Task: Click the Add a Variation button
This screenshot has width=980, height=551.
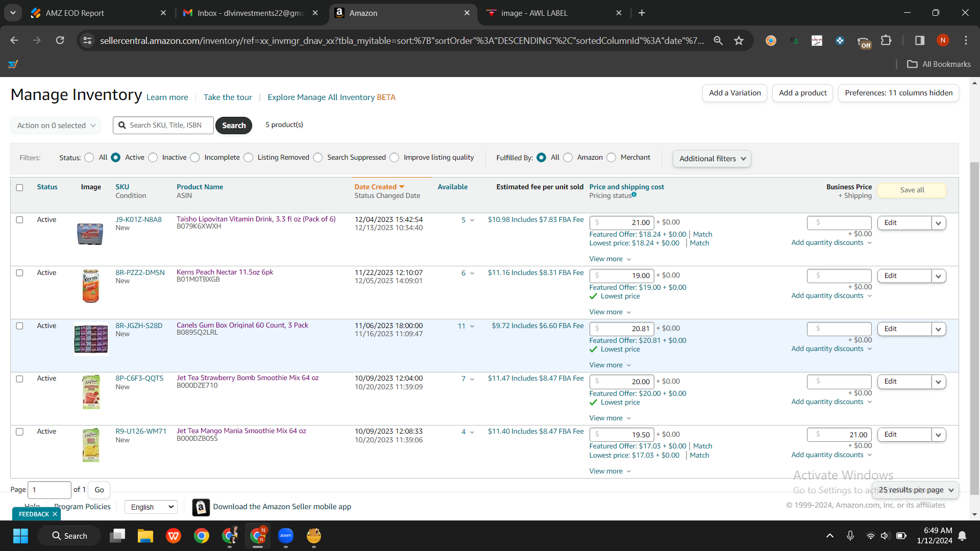Action: pyautogui.click(x=734, y=93)
